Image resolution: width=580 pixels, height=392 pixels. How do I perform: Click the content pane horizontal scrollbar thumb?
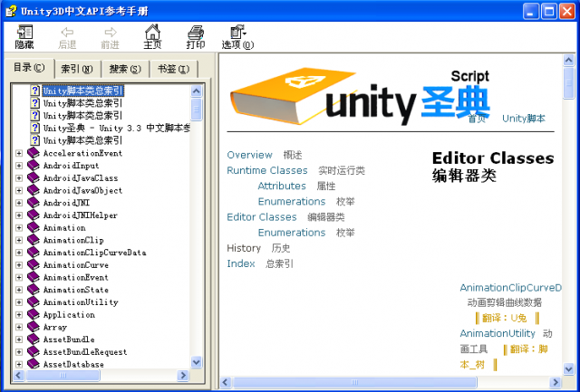pos(354,382)
